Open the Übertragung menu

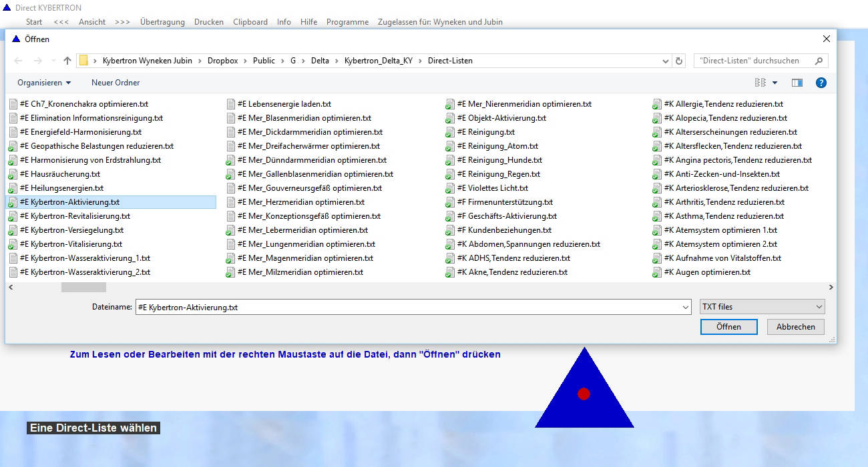pos(162,22)
